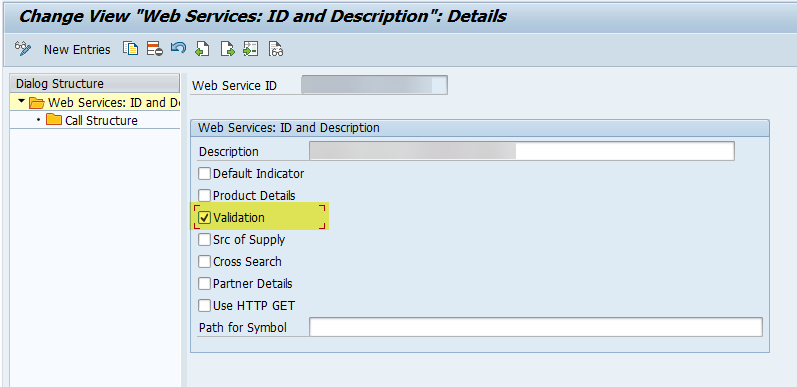This screenshot has width=797, height=387.
Task: Toggle Display/Change mode with pencil-glasses icon
Action: [23, 49]
